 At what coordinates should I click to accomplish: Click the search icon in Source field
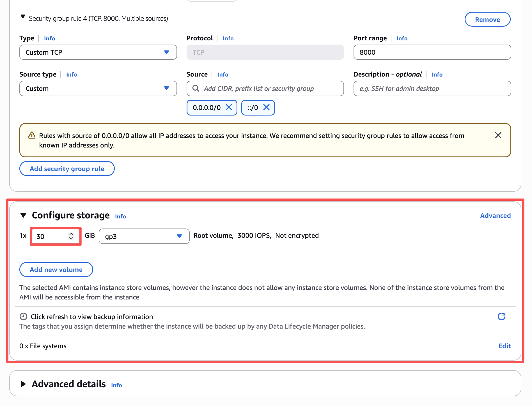tap(196, 89)
